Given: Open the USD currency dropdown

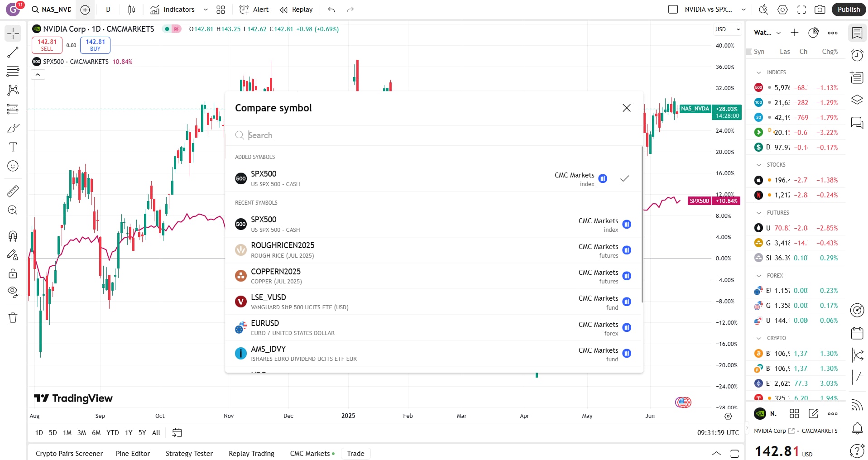Looking at the screenshot, I should click(728, 29).
